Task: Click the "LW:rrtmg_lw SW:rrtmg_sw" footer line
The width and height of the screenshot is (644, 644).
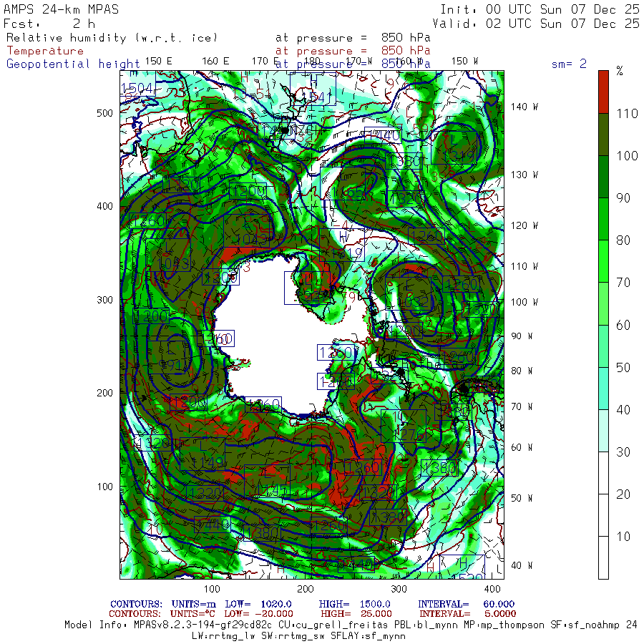Action: 298,636
